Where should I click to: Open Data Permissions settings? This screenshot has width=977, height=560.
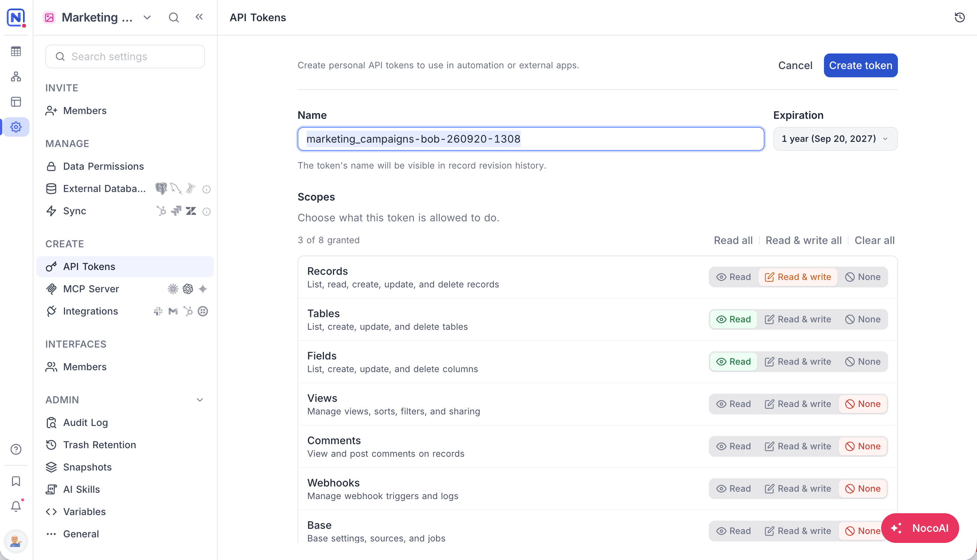click(125, 166)
